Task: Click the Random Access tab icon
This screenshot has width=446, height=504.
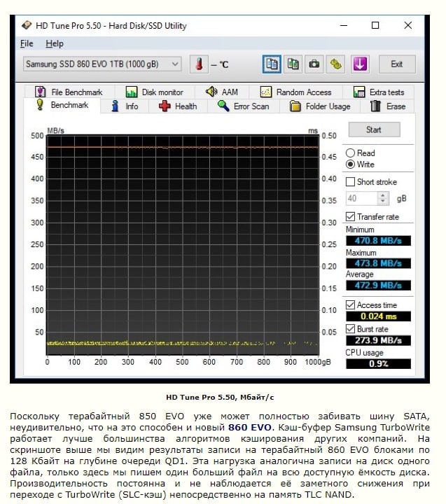Action: (x=265, y=92)
